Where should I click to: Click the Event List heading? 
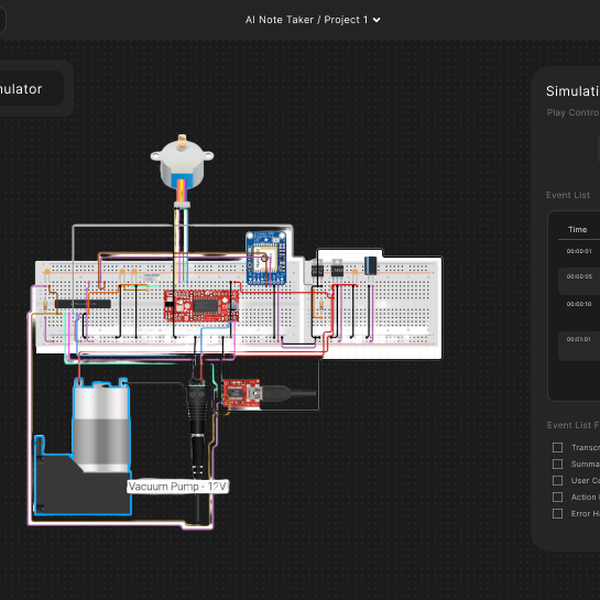tap(568, 195)
